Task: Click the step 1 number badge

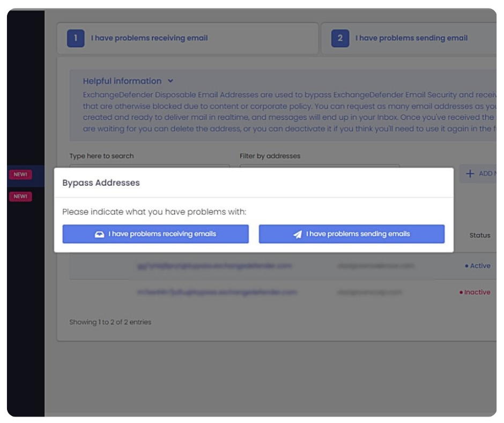Action: tap(76, 38)
